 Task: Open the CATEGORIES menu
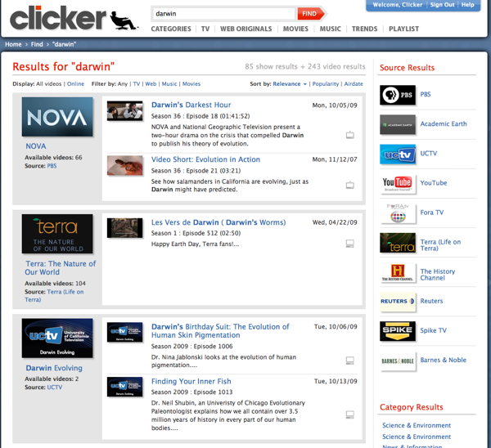[x=171, y=29]
